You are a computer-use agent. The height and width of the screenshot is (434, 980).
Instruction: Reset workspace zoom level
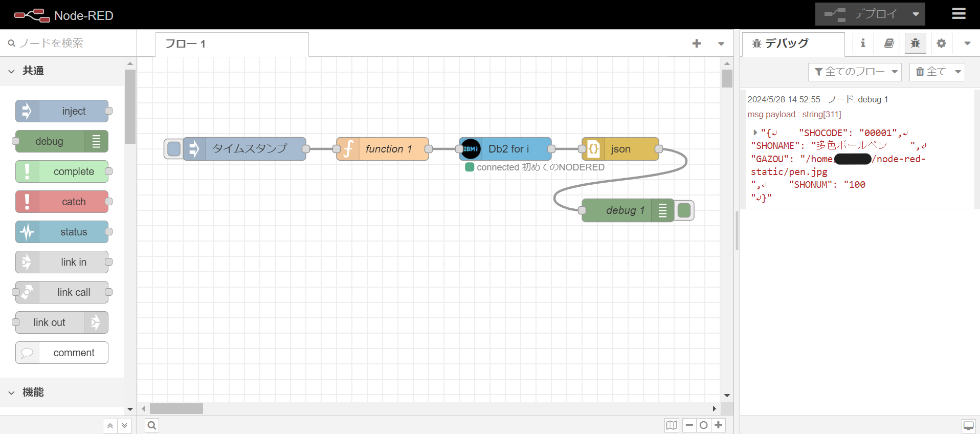click(704, 425)
